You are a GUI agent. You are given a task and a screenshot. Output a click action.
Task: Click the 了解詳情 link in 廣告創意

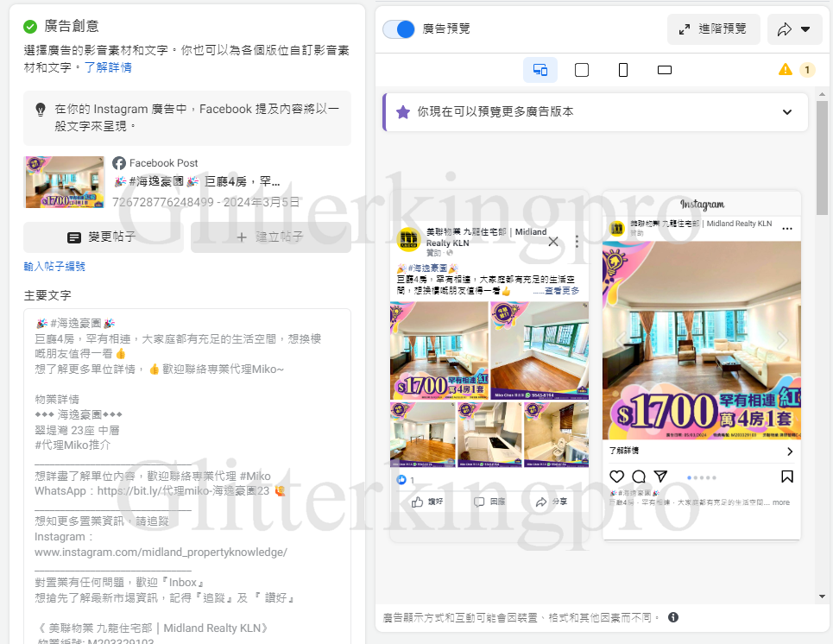pyautogui.click(x=108, y=67)
